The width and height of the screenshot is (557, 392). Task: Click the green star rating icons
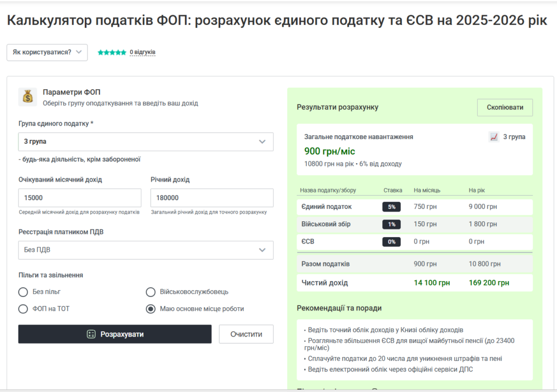coord(112,53)
